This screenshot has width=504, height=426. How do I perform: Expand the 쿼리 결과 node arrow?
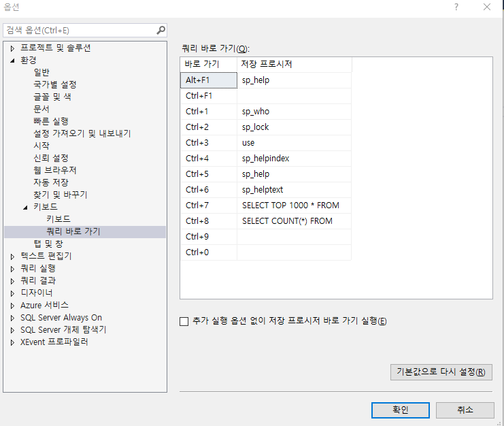click(12, 281)
